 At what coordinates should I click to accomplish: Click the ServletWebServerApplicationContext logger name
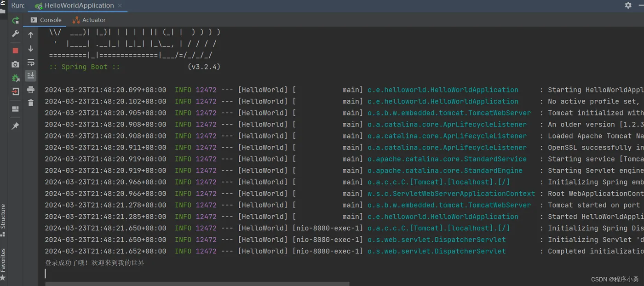click(x=451, y=194)
